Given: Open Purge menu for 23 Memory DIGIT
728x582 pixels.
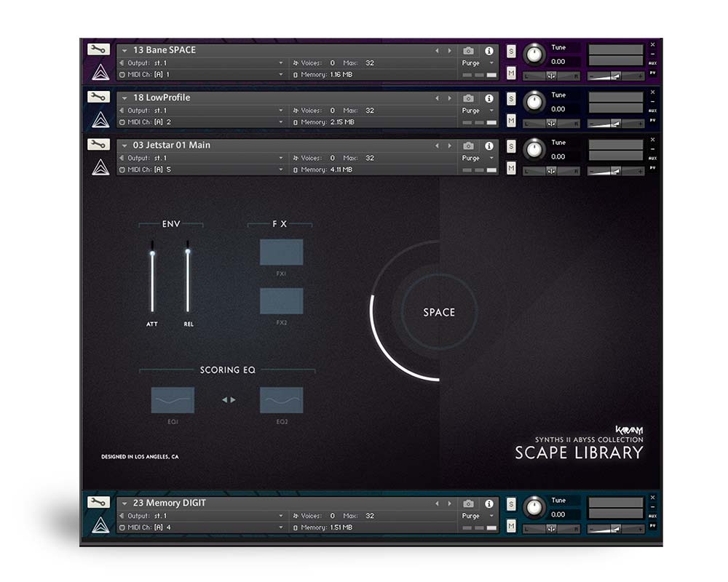Looking at the screenshot, I should coord(478,516).
